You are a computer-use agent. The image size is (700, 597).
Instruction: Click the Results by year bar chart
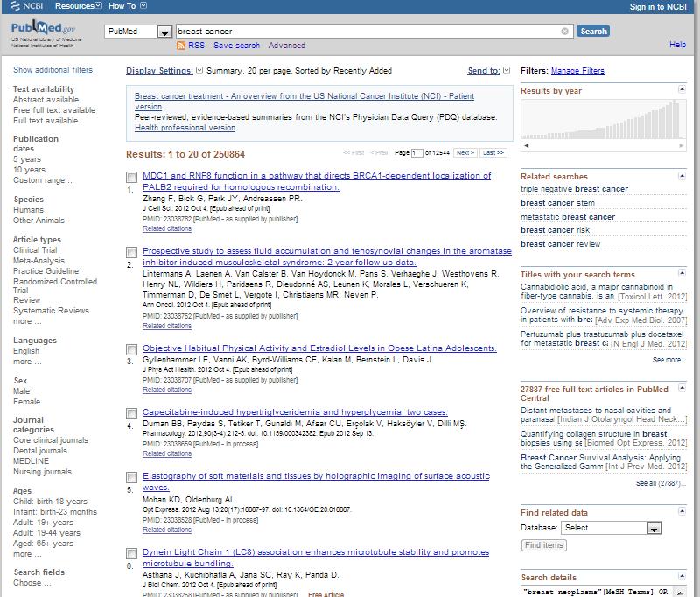pyautogui.click(x=603, y=119)
